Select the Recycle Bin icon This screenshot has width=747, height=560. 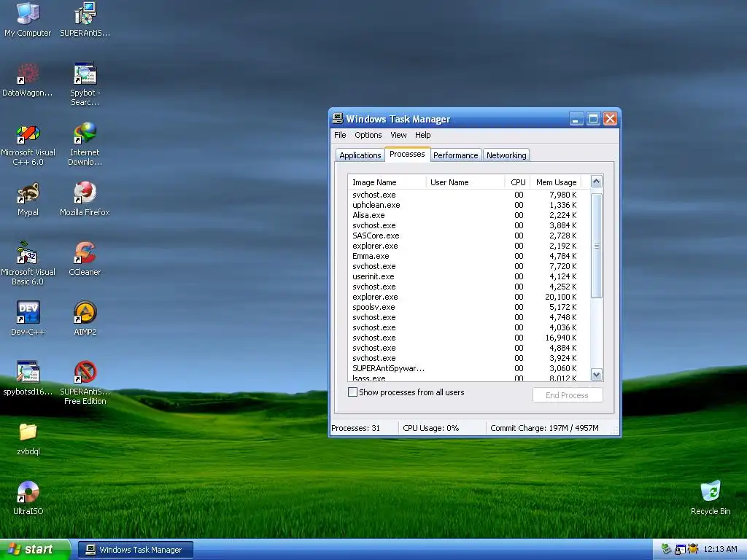coord(711,497)
